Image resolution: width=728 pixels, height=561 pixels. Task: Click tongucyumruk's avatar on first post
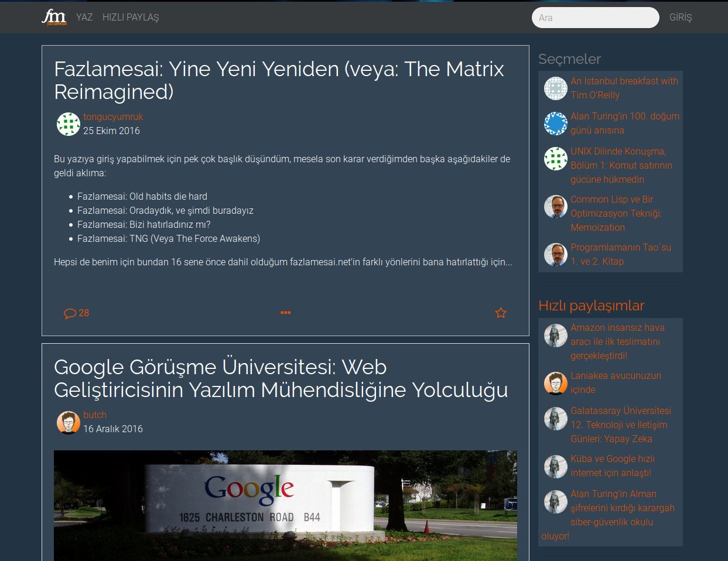[x=69, y=124]
